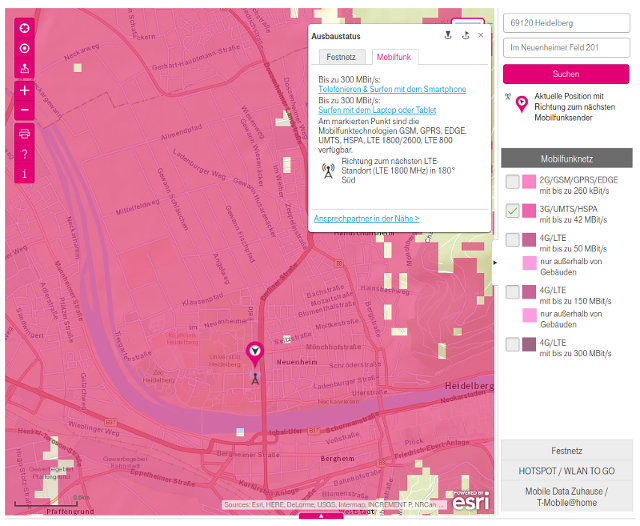Click the location pin marker on map
This screenshot has width=640, height=526.
pos(254,352)
